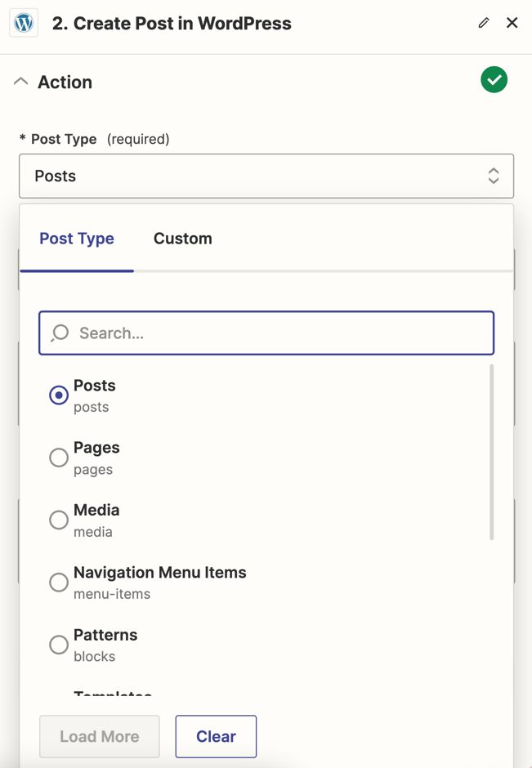Viewport: 532px width, 768px height.
Task: Click the Action section heading
Action: (65, 82)
